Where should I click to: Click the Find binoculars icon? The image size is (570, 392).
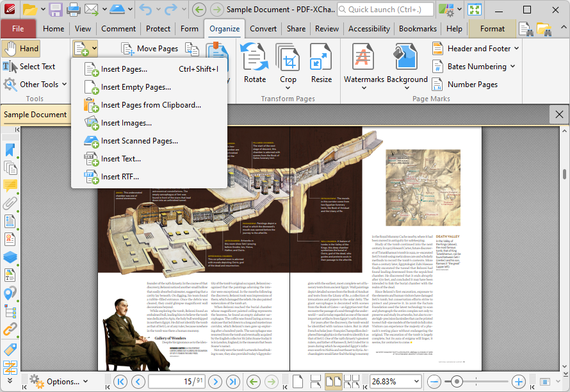[526, 29]
